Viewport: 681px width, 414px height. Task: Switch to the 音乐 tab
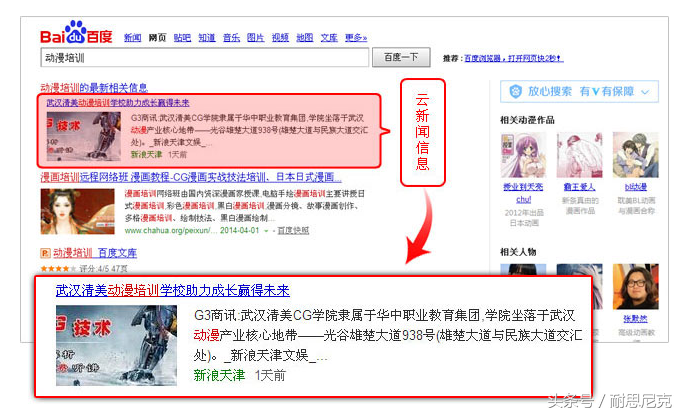point(231,38)
